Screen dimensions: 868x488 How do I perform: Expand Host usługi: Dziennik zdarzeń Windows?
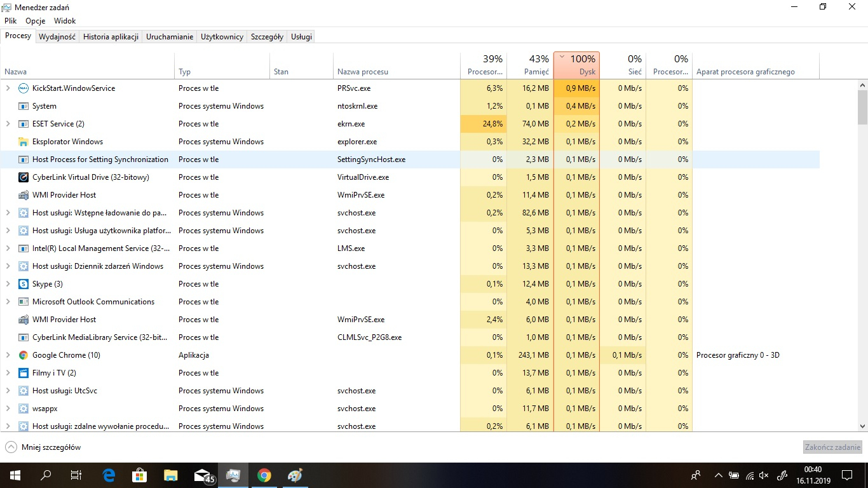pyautogui.click(x=8, y=266)
